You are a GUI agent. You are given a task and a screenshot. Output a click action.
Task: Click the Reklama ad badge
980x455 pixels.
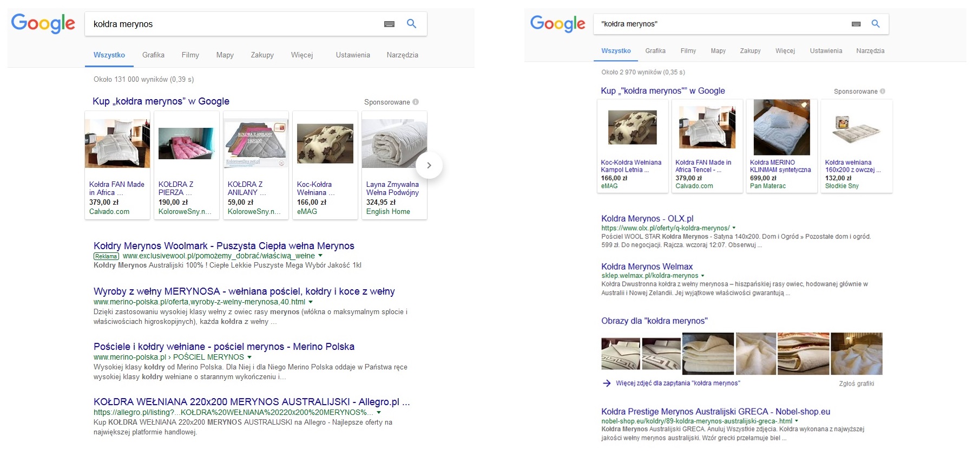click(x=106, y=256)
